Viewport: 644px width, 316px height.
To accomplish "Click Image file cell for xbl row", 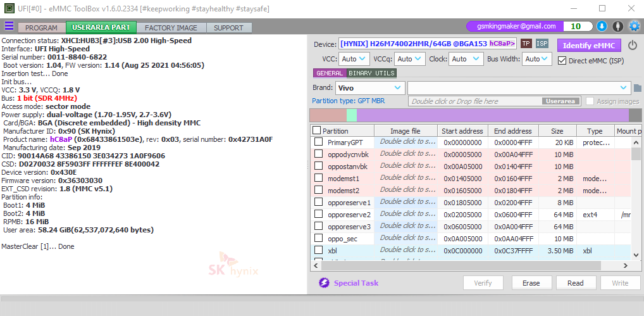I will [x=406, y=250].
